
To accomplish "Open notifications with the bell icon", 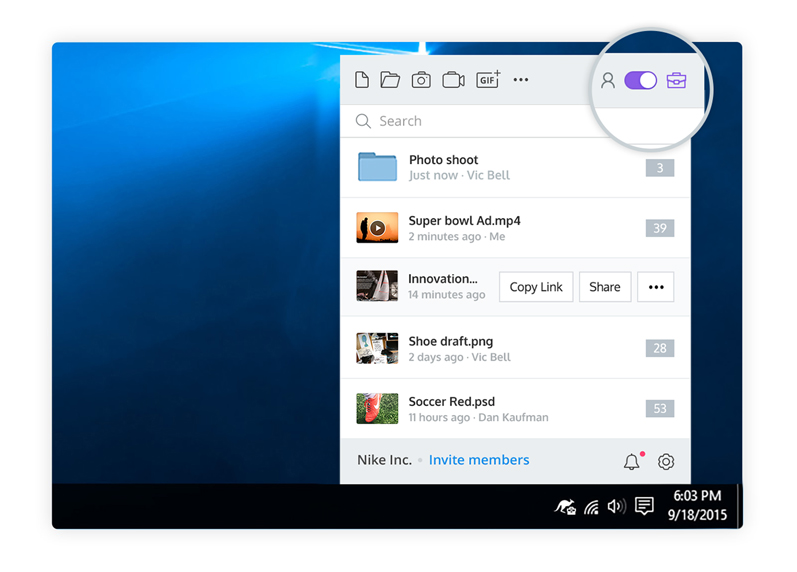I will tap(632, 461).
